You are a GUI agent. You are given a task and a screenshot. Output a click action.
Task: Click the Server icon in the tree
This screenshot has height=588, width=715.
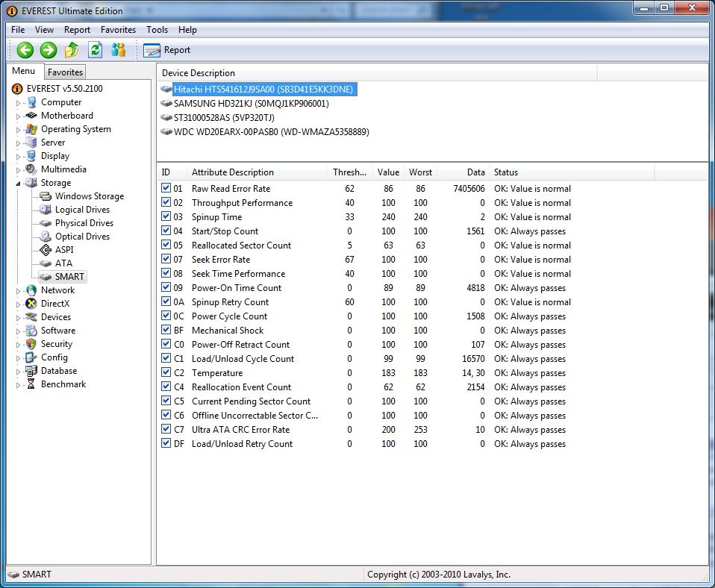coord(31,143)
